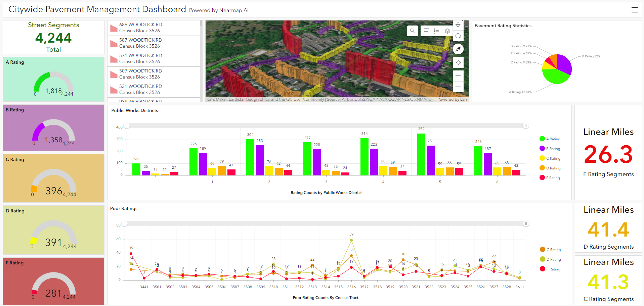Zoom in using the plus button on map
Screen dimensions: 644x306
[458, 75]
